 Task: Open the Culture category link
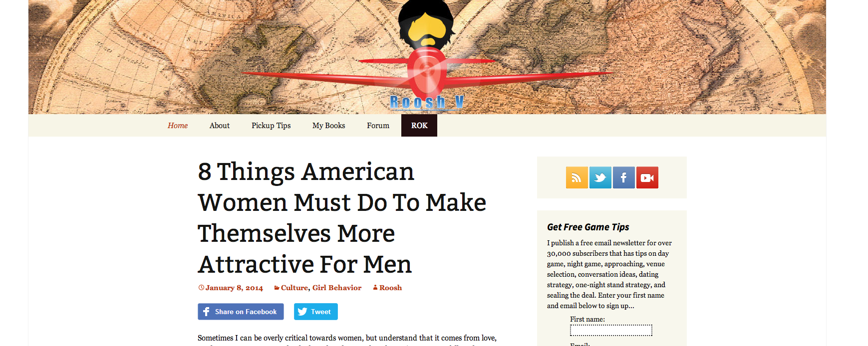(x=294, y=288)
